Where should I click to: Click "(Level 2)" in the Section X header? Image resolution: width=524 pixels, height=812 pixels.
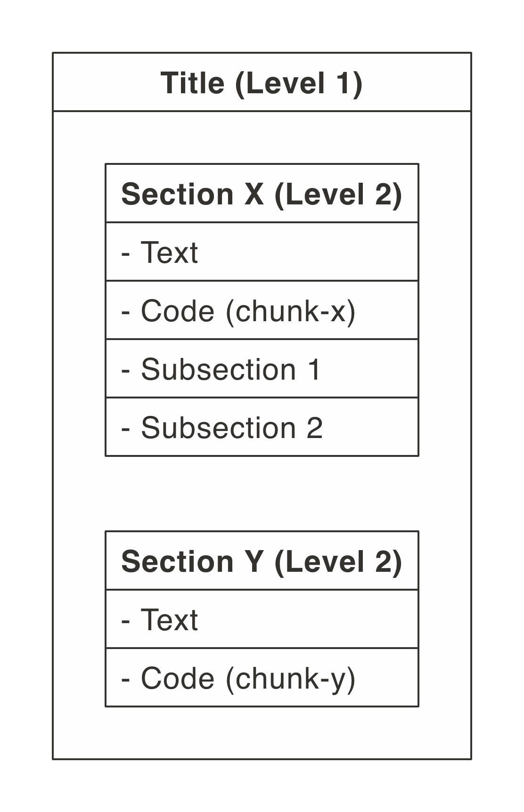point(338,194)
